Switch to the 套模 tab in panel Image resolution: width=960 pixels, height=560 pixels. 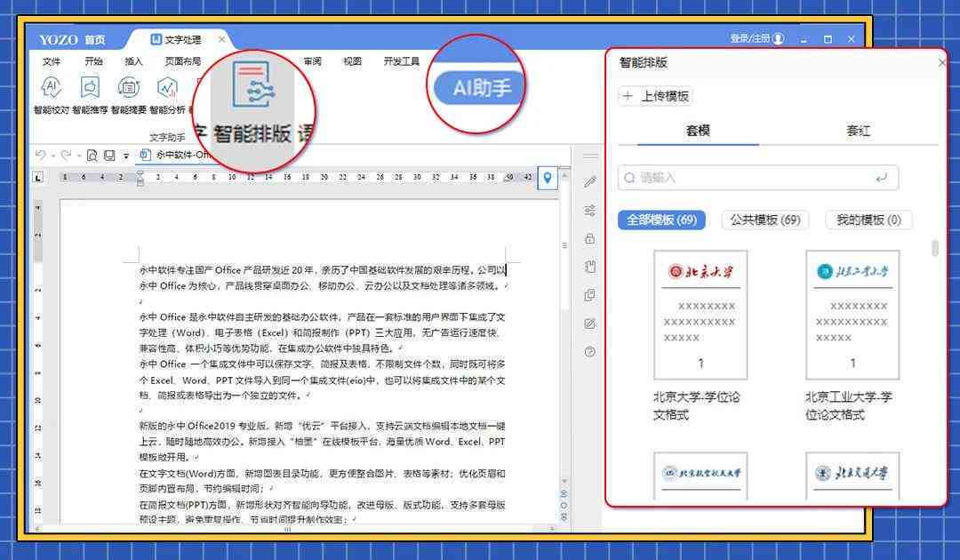pyautogui.click(x=698, y=131)
